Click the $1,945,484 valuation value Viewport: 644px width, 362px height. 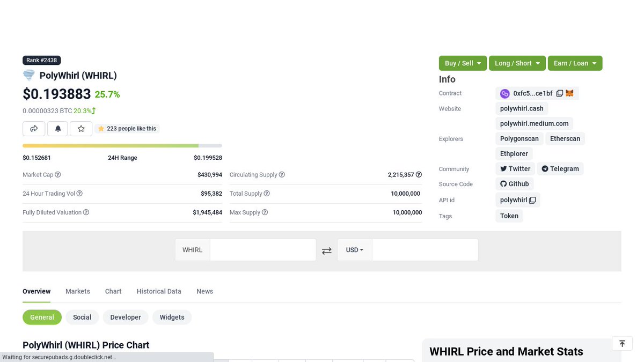click(x=207, y=212)
